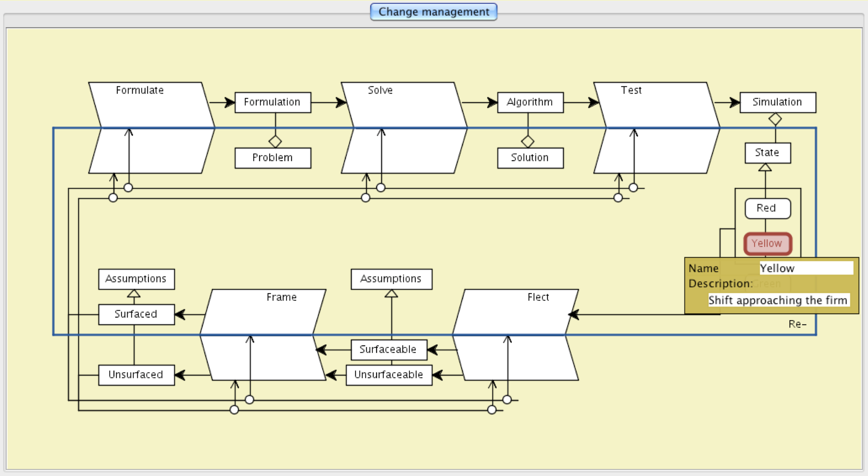The image size is (868, 476).
Task: Click the State class box
Action: point(767,153)
